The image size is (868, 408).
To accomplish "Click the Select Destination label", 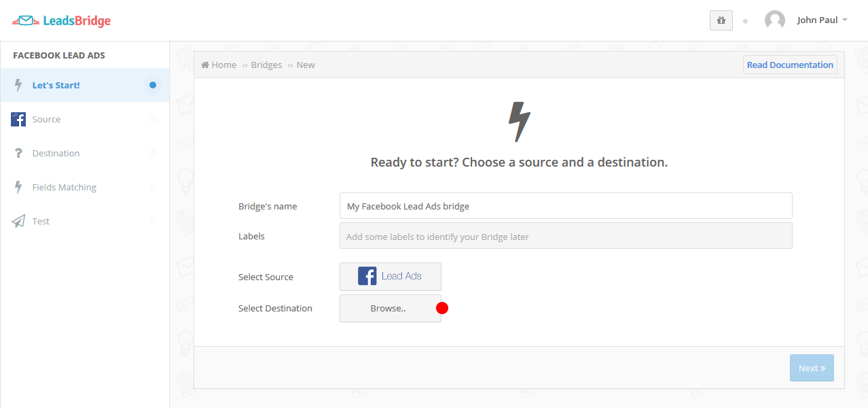I will 275,308.
